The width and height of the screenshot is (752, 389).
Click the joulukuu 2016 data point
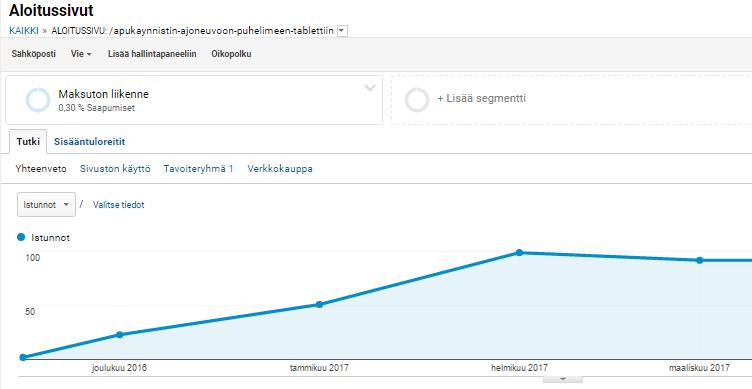pyautogui.click(x=120, y=334)
